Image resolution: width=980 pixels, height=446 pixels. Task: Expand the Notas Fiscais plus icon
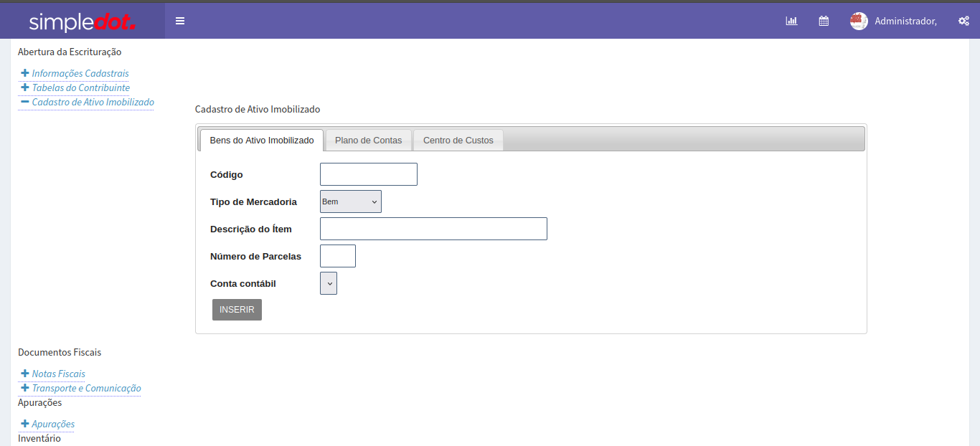25,374
